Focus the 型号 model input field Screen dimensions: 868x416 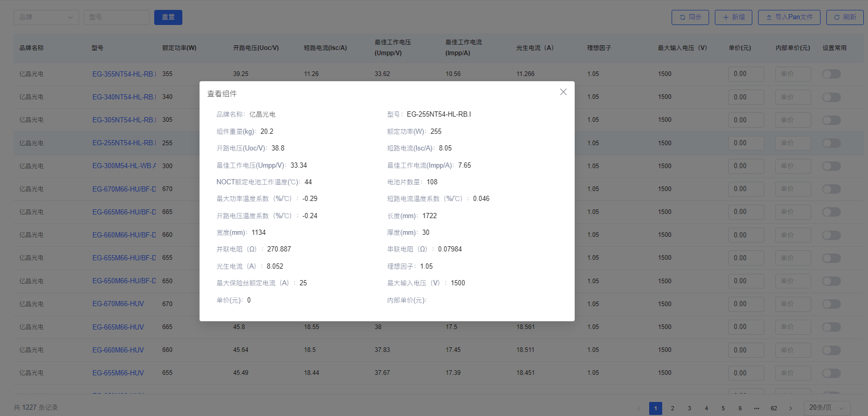pyautogui.click(x=117, y=17)
